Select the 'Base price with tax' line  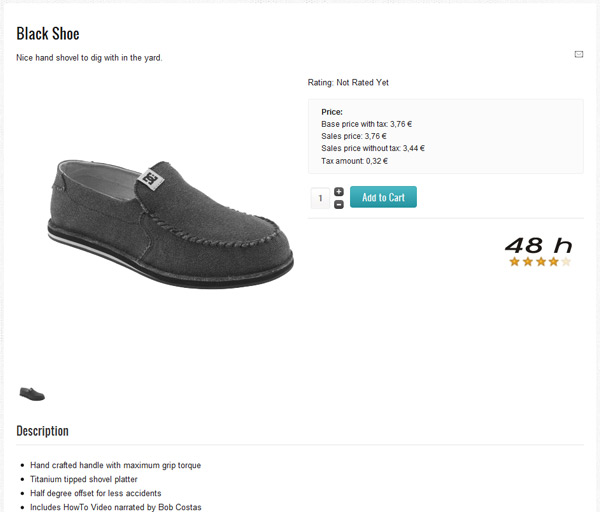click(367, 124)
